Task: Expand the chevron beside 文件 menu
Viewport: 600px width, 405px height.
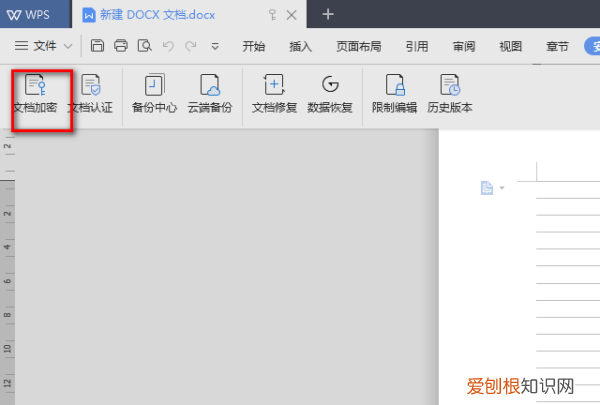Action: 68,47
